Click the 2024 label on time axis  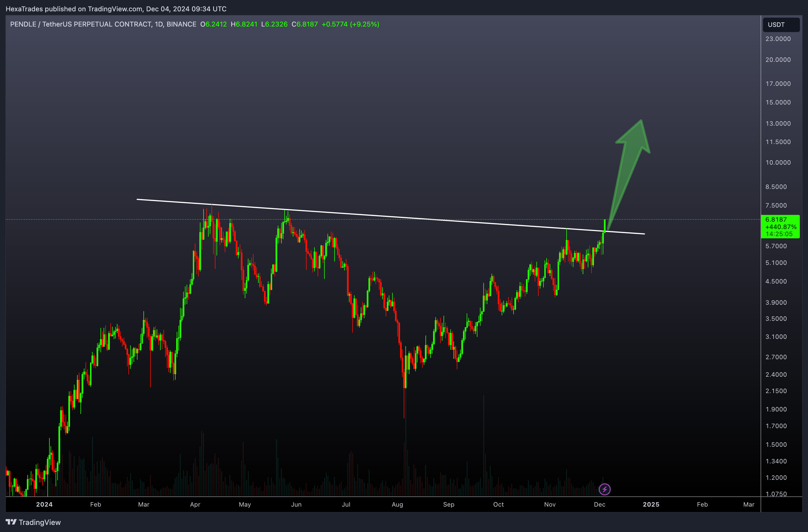pyautogui.click(x=44, y=505)
